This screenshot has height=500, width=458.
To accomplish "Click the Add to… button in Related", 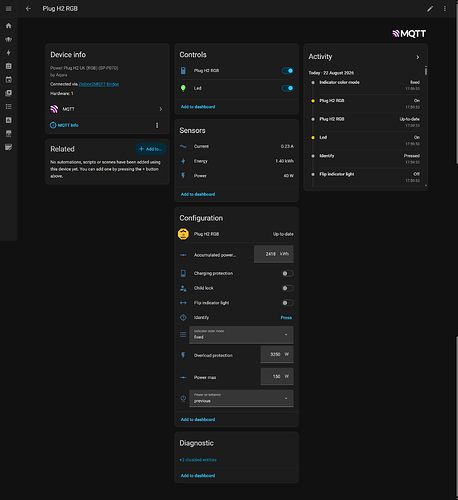I will point(151,149).
